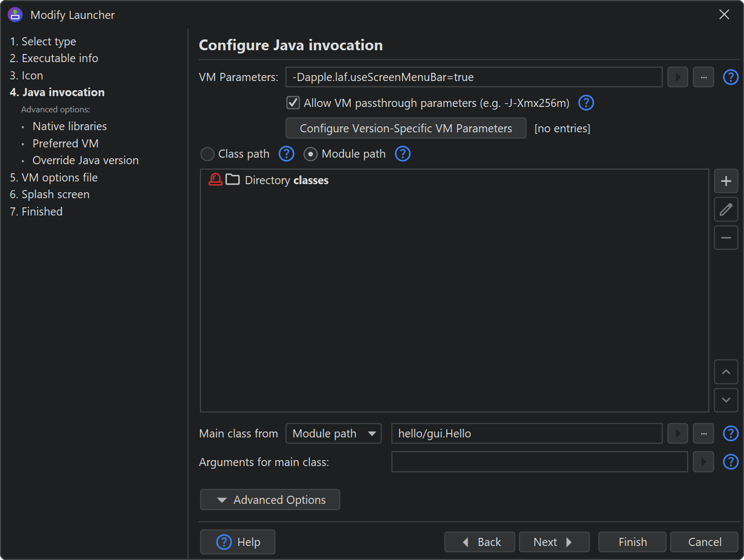Click ellipsis button beside main class field

(x=703, y=434)
